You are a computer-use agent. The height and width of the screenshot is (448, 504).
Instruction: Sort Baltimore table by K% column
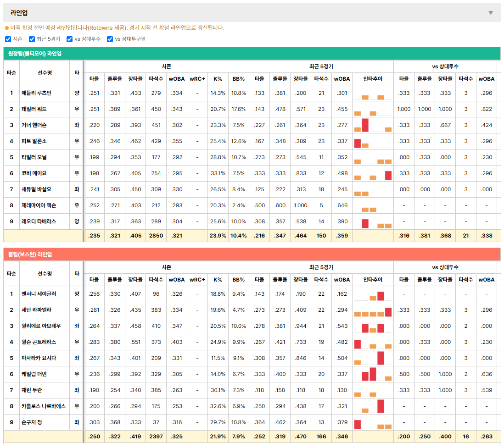[218, 79]
